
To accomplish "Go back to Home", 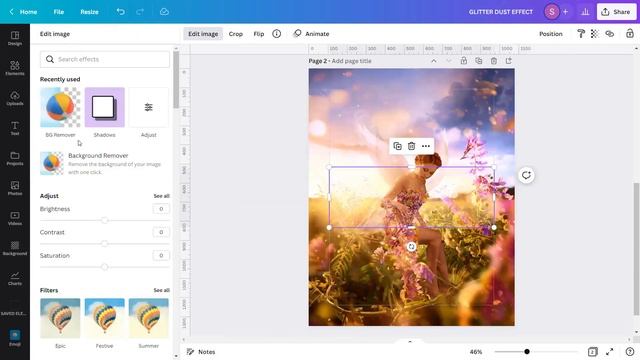I will pos(23,12).
